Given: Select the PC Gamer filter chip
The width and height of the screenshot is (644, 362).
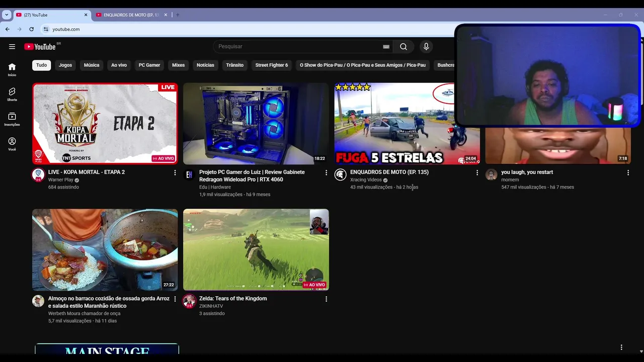Looking at the screenshot, I should (x=149, y=65).
